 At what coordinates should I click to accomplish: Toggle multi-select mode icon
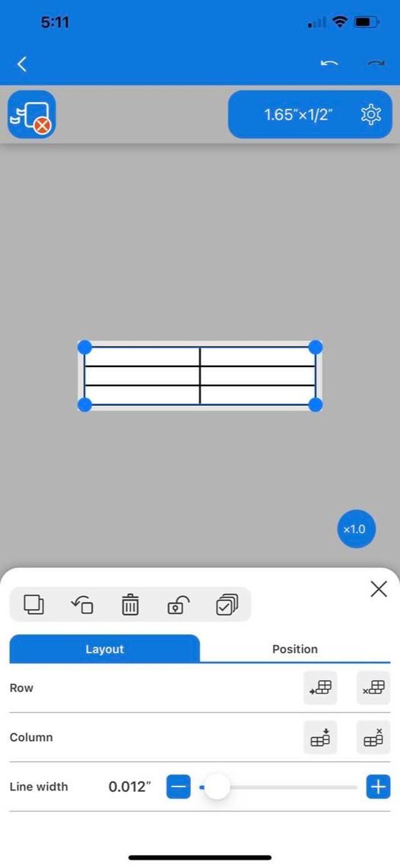coord(227,604)
